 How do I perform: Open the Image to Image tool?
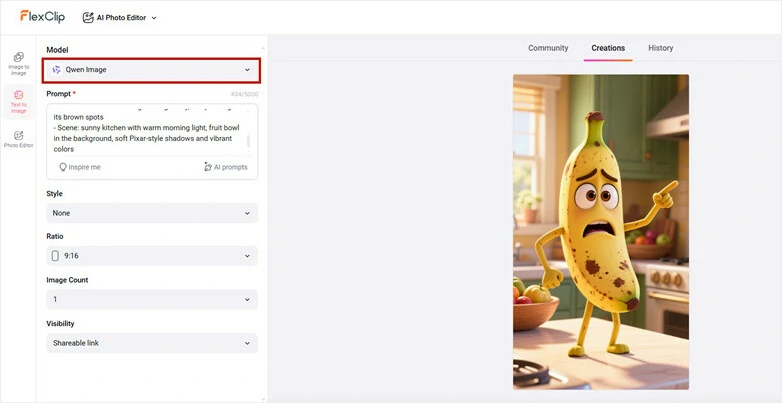tap(18, 62)
